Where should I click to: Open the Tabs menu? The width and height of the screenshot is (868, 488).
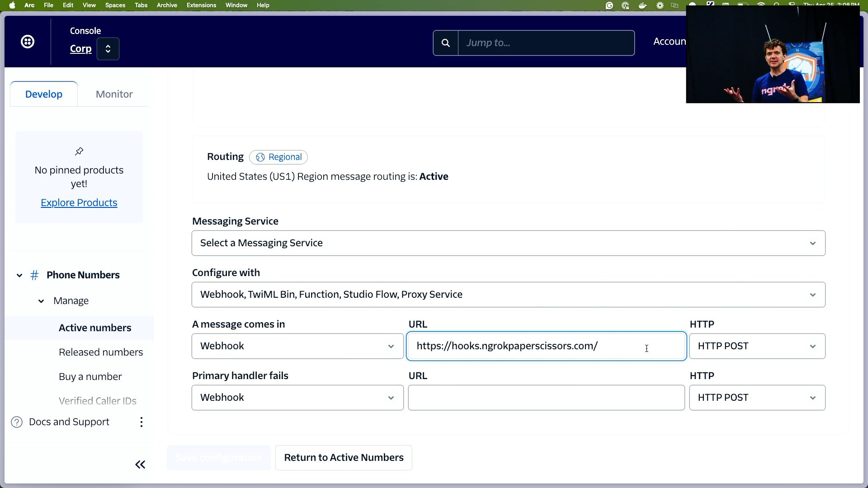[141, 5]
